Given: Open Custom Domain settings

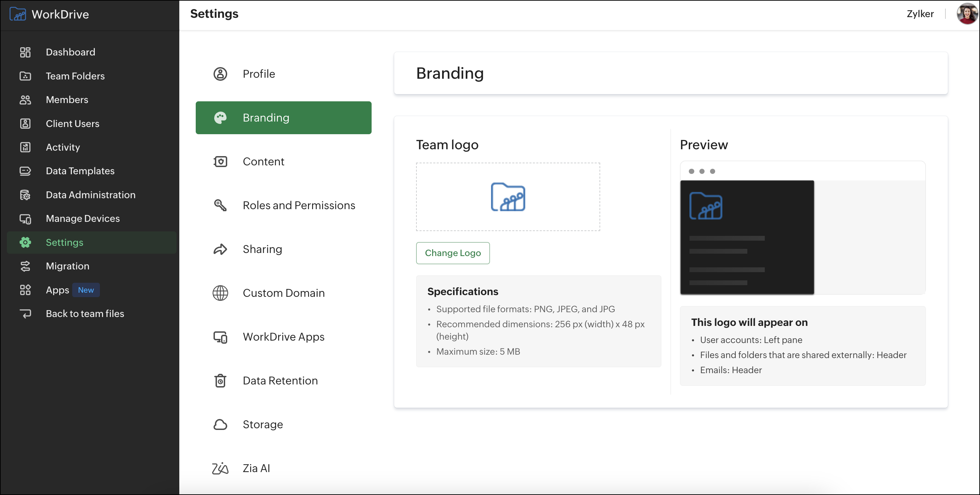Looking at the screenshot, I should pyautogui.click(x=283, y=293).
